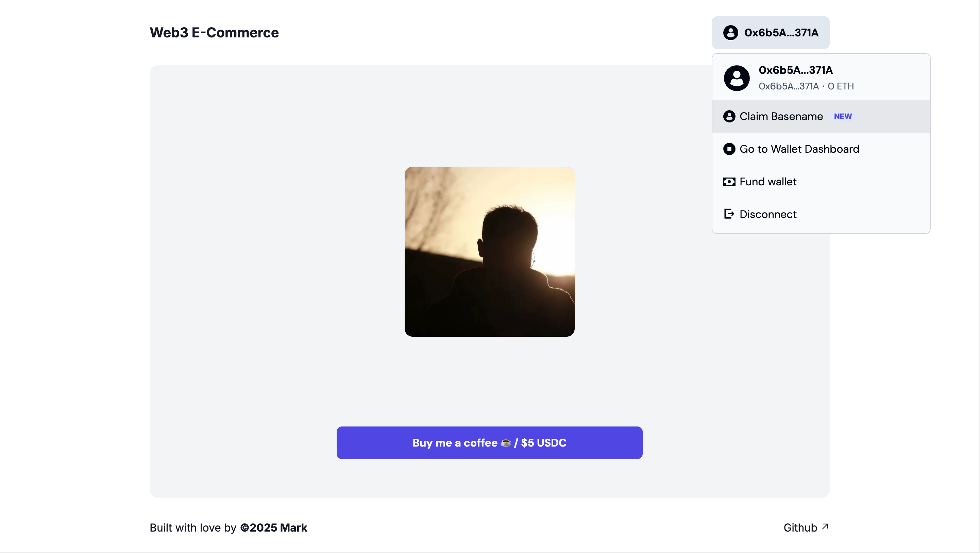
Task: Select Claim Basename from the wallet menu
Action: pyautogui.click(x=781, y=116)
